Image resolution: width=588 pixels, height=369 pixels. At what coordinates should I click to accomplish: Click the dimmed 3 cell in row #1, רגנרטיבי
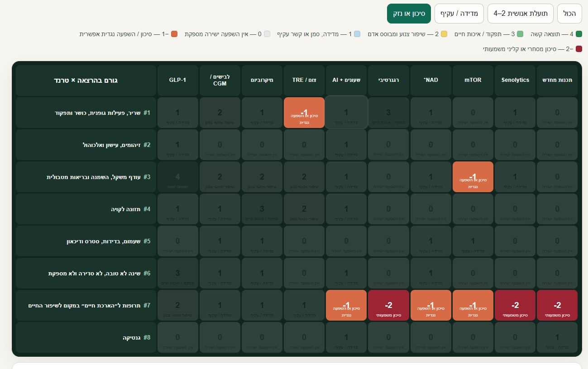click(388, 113)
